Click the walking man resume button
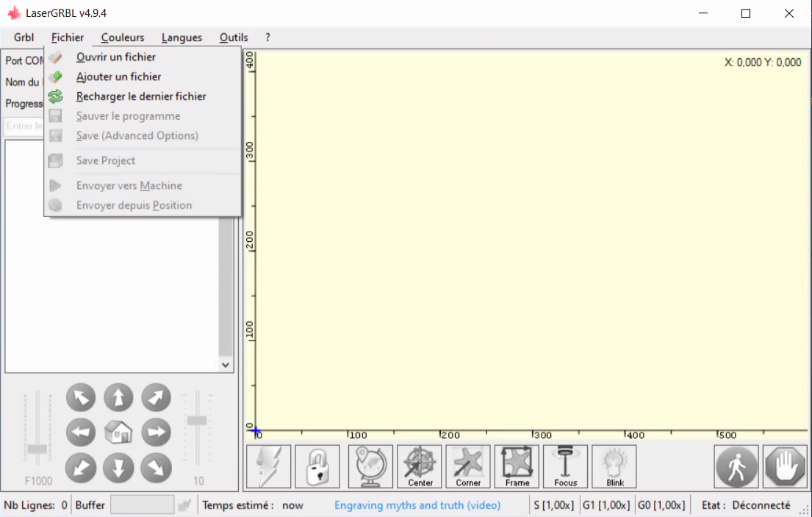 pos(736,466)
